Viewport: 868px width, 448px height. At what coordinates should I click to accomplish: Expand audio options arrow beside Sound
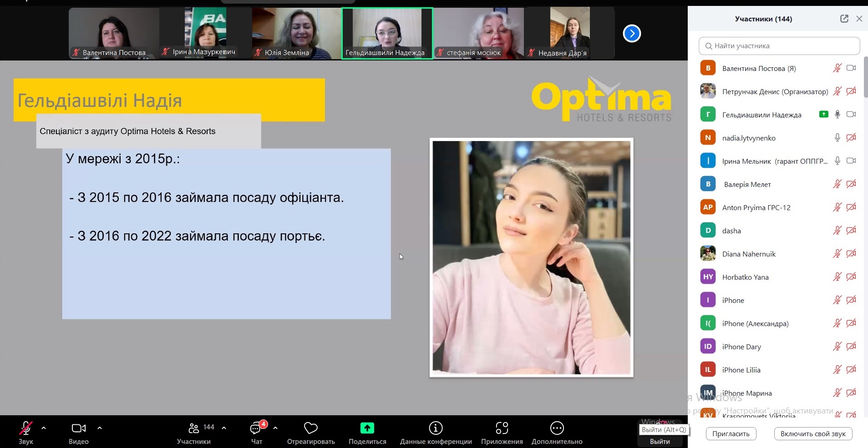(x=44, y=428)
